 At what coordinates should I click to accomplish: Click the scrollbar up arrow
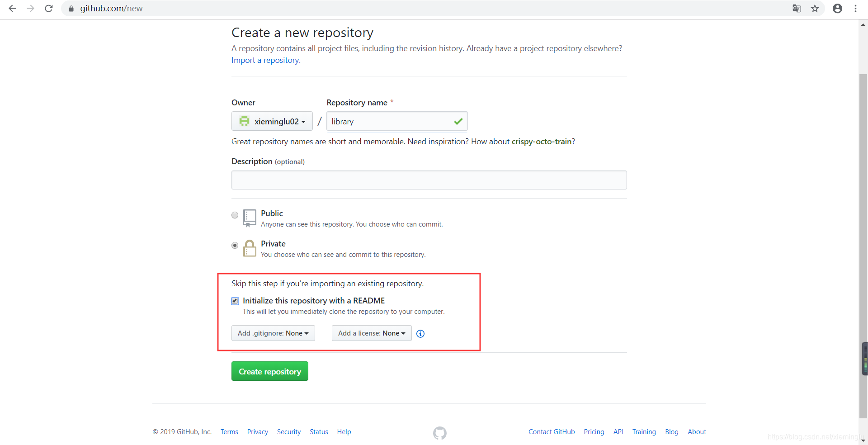(x=863, y=25)
